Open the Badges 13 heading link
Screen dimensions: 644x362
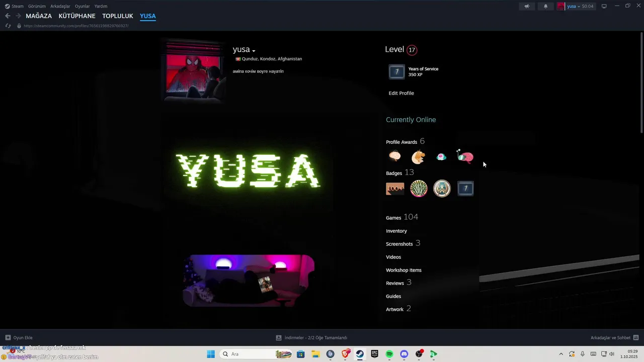pyautogui.click(x=400, y=172)
